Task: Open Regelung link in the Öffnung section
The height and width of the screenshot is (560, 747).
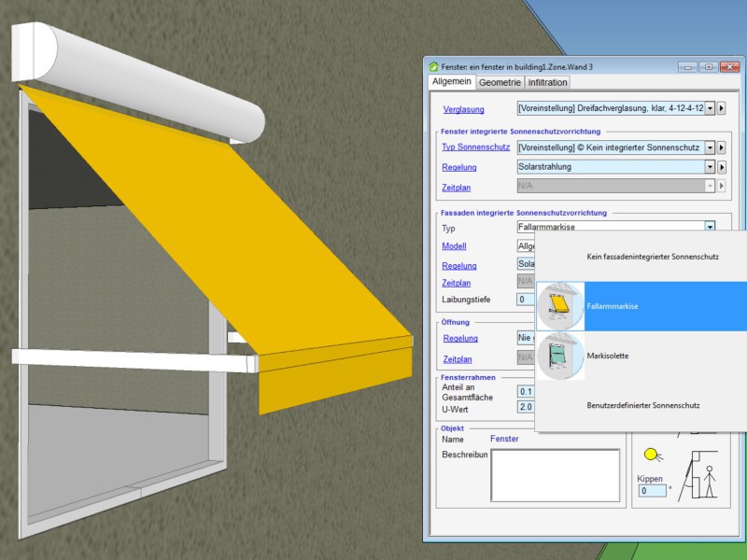Action: (x=460, y=338)
